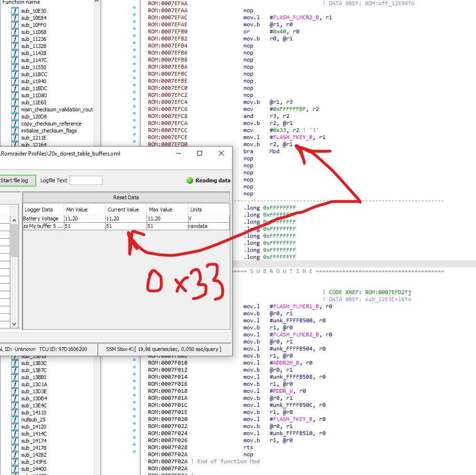Click ROM:off_12E94 data xref link
Image resolution: width=476 pixels, height=475 pixels.
pos(390,3)
